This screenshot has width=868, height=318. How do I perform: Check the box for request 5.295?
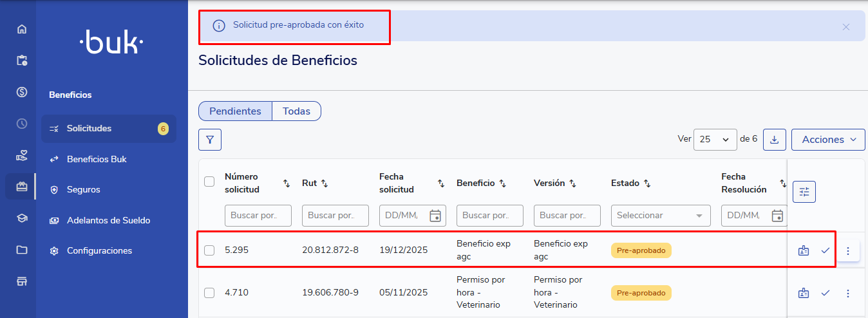(x=209, y=250)
